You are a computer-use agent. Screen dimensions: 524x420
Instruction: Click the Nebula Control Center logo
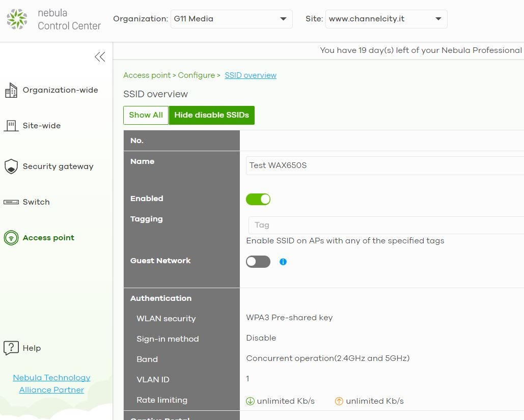click(17, 19)
